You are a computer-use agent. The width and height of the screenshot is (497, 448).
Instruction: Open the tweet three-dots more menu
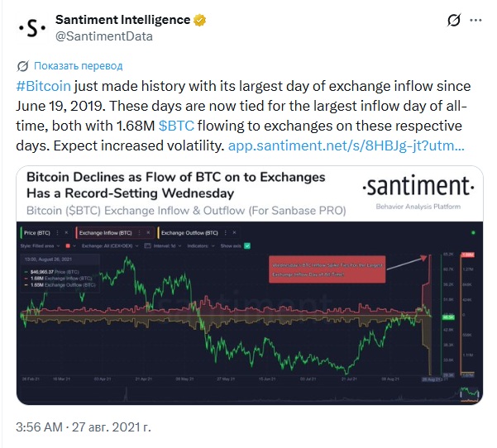tap(475, 21)
